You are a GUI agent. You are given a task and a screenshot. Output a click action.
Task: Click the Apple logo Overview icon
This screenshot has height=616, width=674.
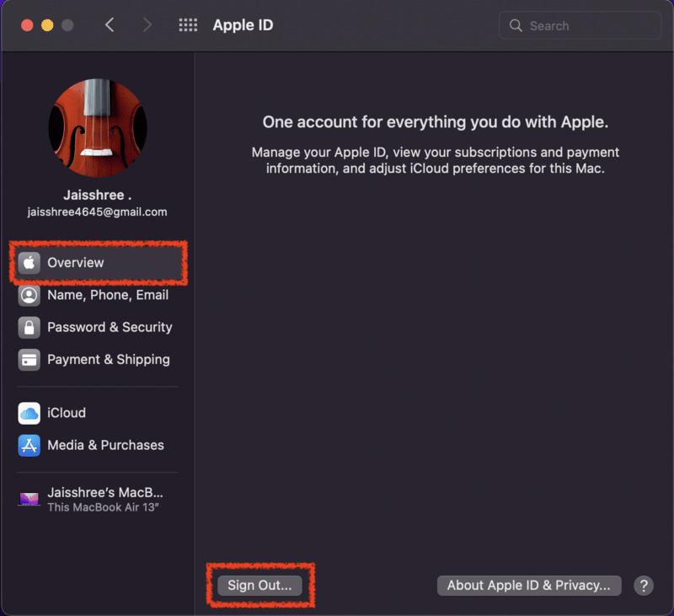click(29, 263)
